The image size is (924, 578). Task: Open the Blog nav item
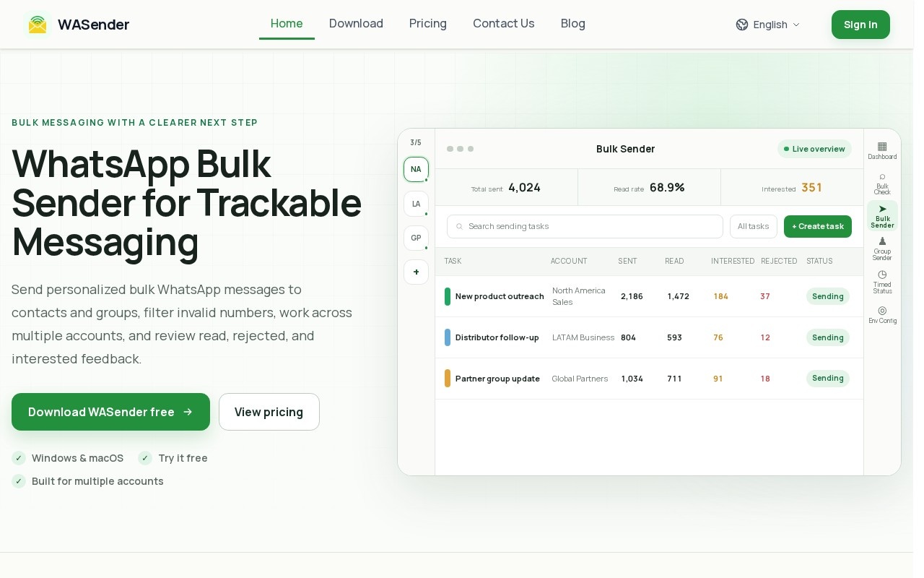[x=573, y=24]
